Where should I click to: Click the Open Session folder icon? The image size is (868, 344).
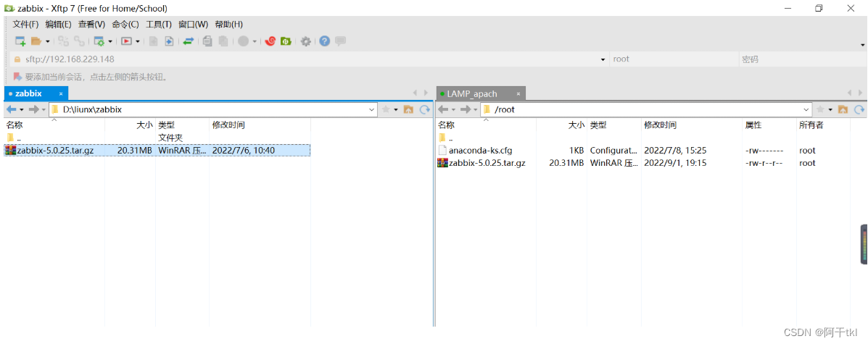click(36, 41)
